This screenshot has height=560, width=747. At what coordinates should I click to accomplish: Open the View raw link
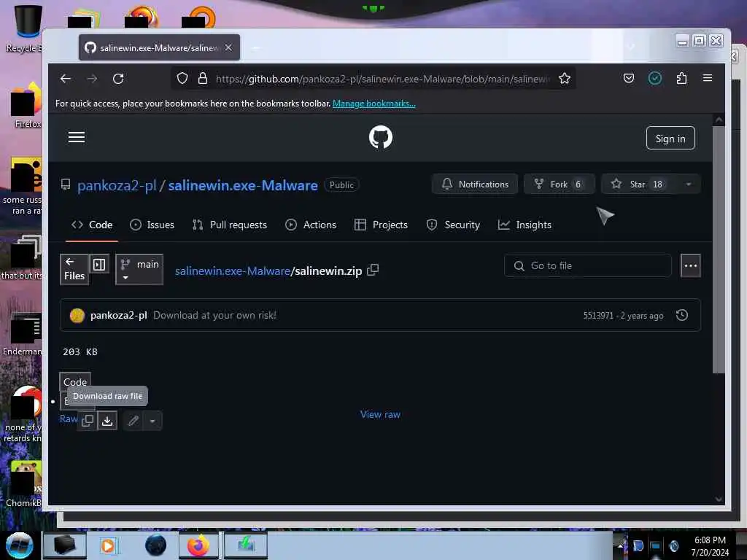380,414
